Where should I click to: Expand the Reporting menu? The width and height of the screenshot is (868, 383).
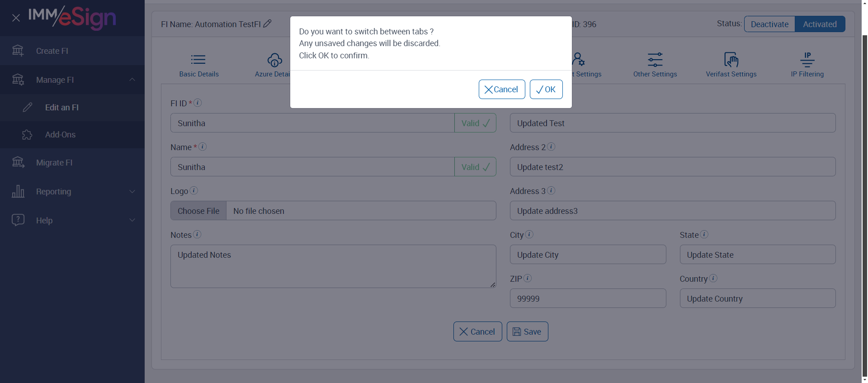click(132, 191)
